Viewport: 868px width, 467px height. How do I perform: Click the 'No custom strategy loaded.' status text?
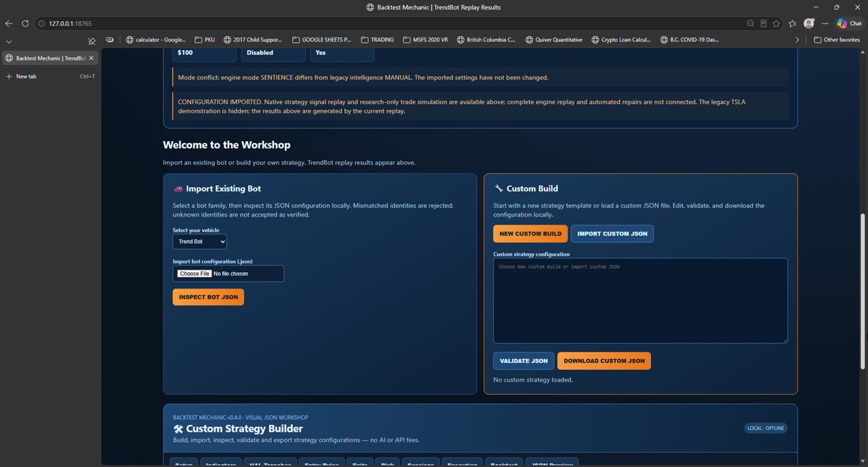533,379
